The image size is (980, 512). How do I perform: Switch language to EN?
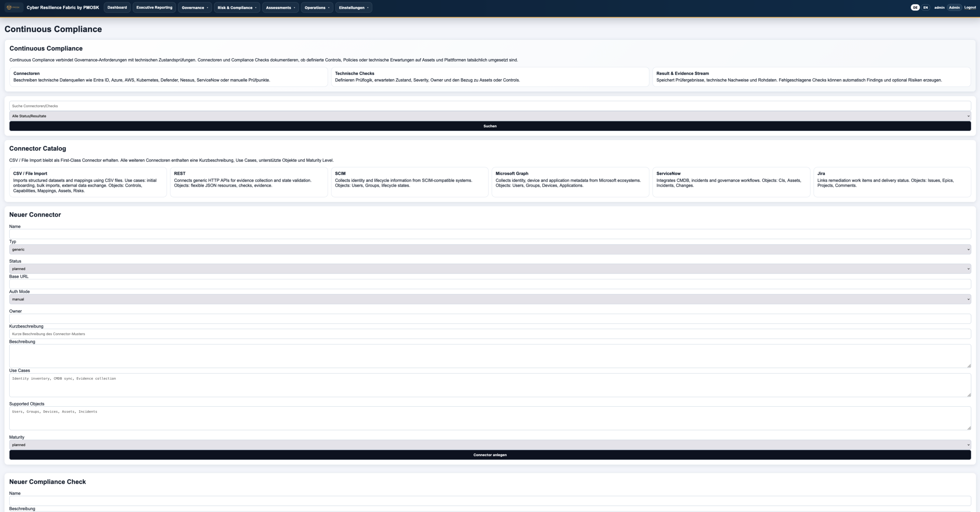925,7
